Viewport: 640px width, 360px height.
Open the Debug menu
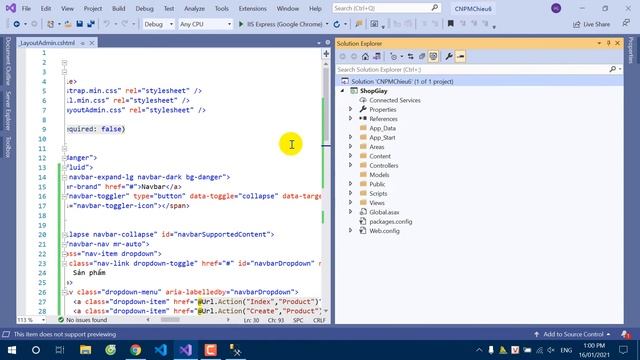[144, 9]
